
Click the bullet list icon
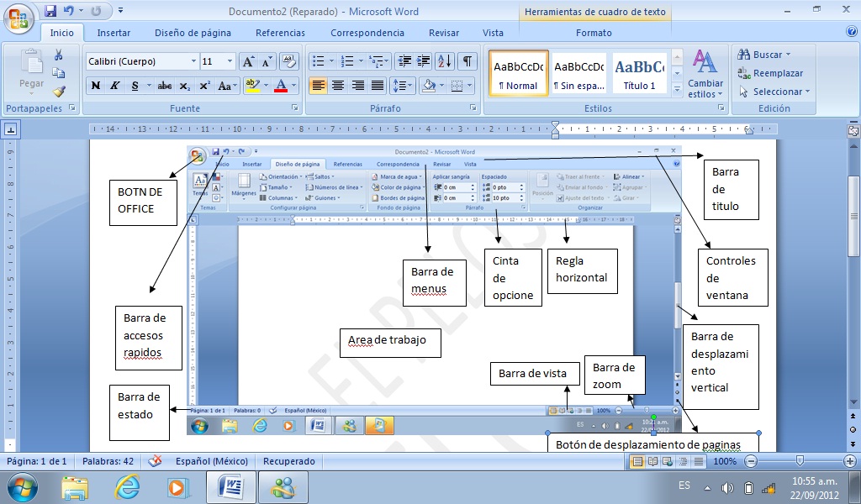click(318, 60)
